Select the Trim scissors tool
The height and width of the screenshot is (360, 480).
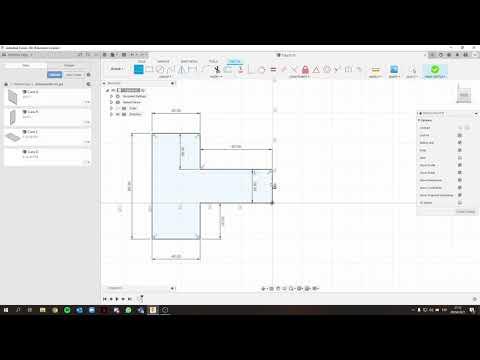point(217,69)
